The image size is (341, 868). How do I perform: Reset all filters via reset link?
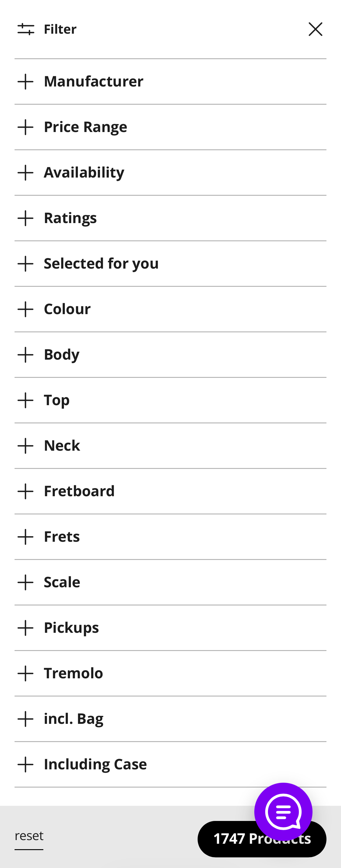click(x=29, y=836)
